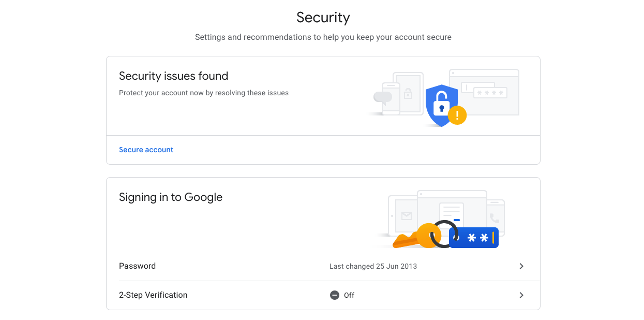The width and height of the screenshot is (644, 320).
Task: Open Password settings via its chevron arrow
Action: [x=521, y=266]
